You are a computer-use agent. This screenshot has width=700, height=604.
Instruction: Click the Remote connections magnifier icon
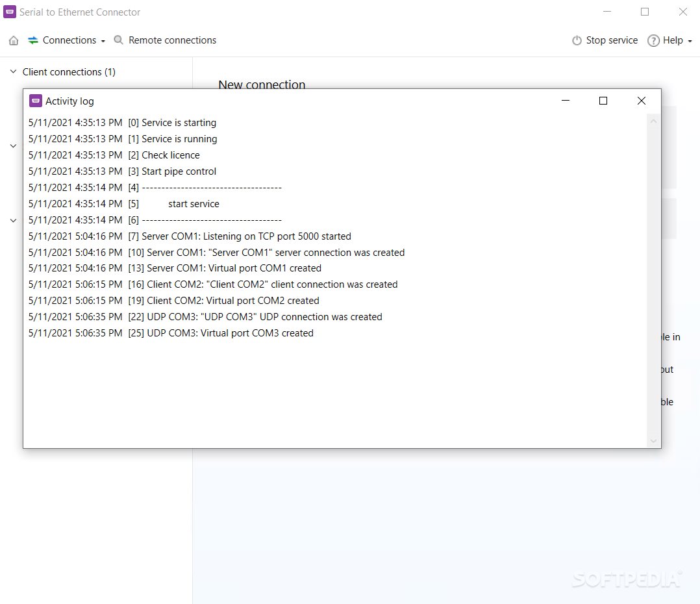pyautogui.click(x=118, y=40)
